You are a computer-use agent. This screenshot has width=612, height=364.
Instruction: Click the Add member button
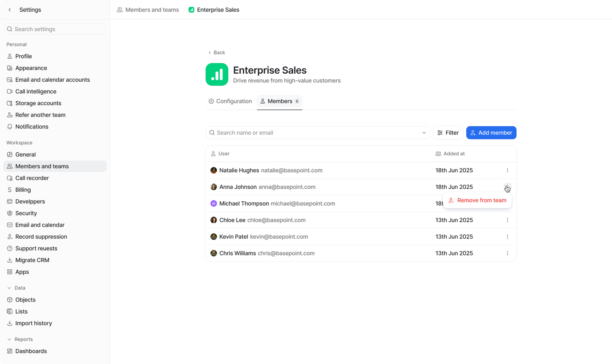[491, 133]
